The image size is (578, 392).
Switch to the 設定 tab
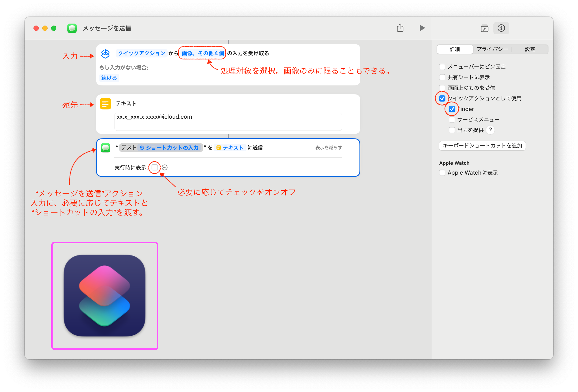[x=530, y=49]
